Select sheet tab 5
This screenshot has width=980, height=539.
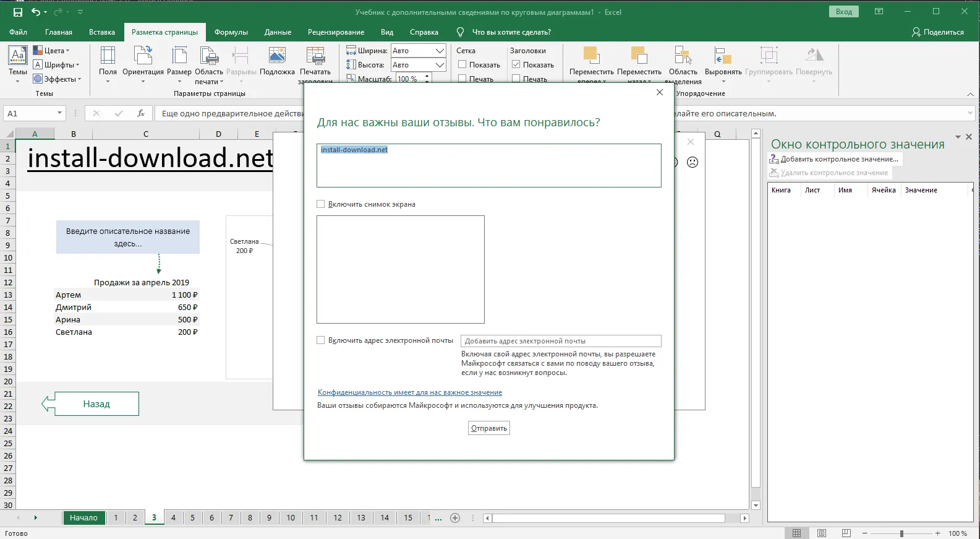(x=192, y=518)
